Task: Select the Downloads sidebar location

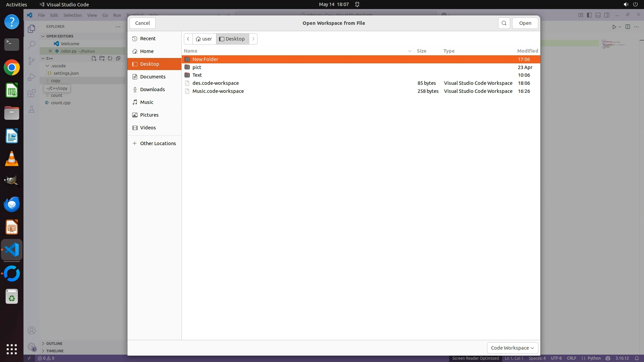Action: [x=152, y=89]
